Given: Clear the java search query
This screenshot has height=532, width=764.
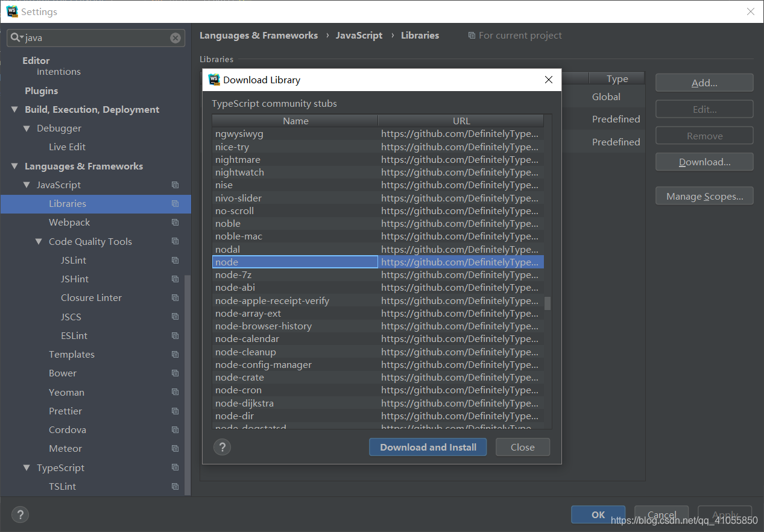Looking at the screenshot, I should [x=175, y=38].
